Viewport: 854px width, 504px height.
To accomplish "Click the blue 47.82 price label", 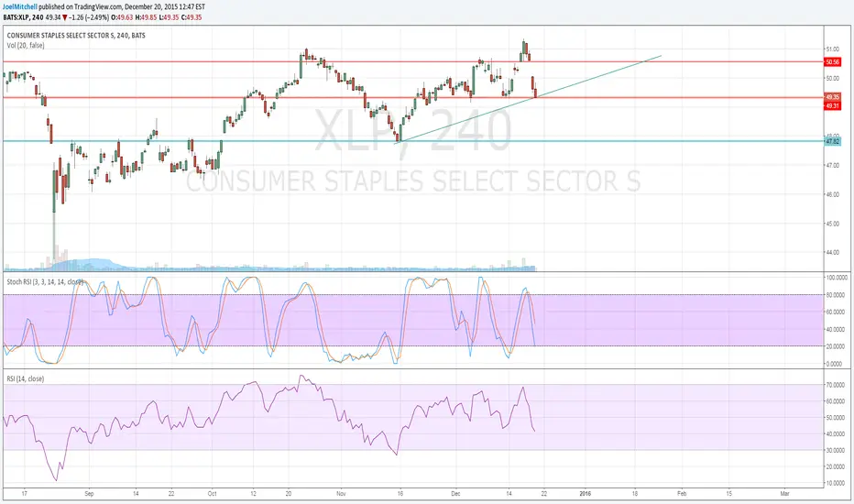I will [832, 141].
